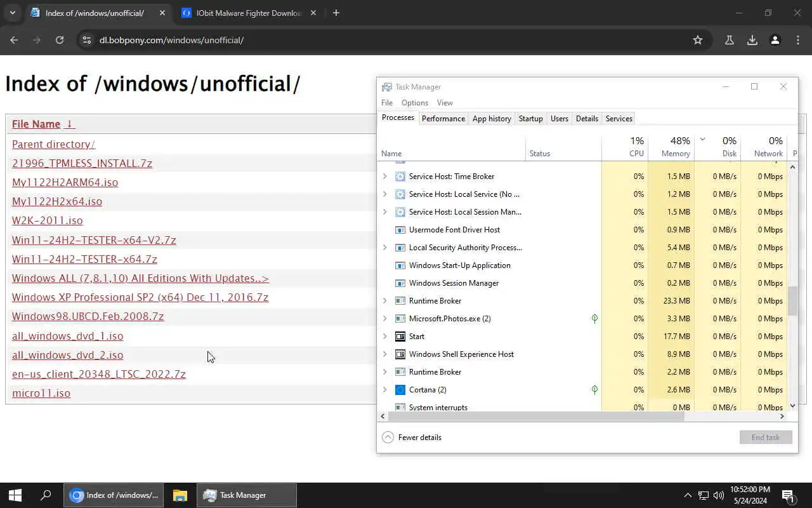Close the IObit Malware Fighter tab

click(x=313, y=13)
